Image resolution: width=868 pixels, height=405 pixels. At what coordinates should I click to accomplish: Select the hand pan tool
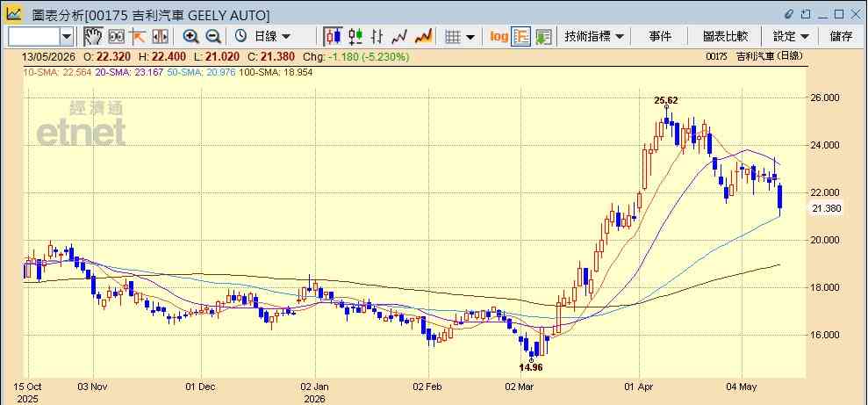[94, 37]
